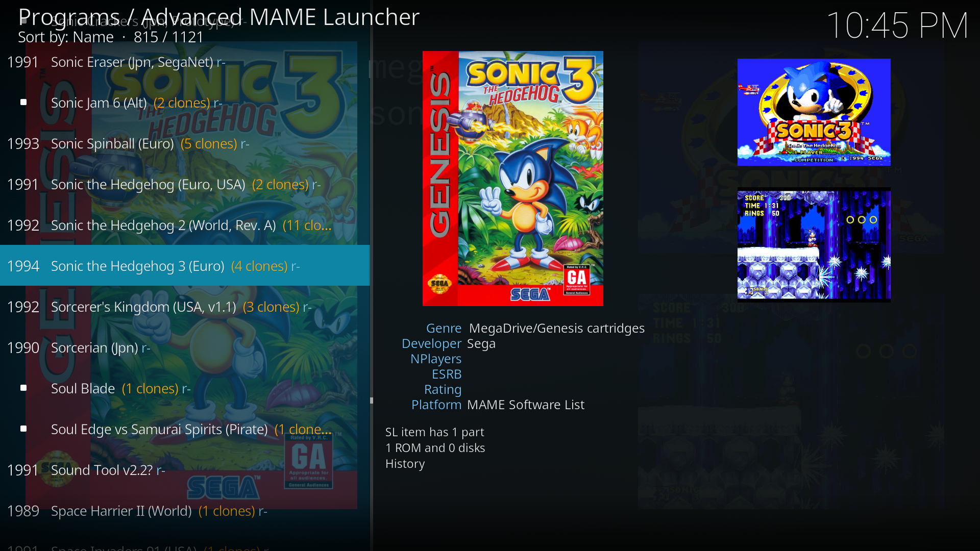
Task: Open the Sorcerer's Kingdom (USA, v1.1) entry
Action: pos(143,307)
